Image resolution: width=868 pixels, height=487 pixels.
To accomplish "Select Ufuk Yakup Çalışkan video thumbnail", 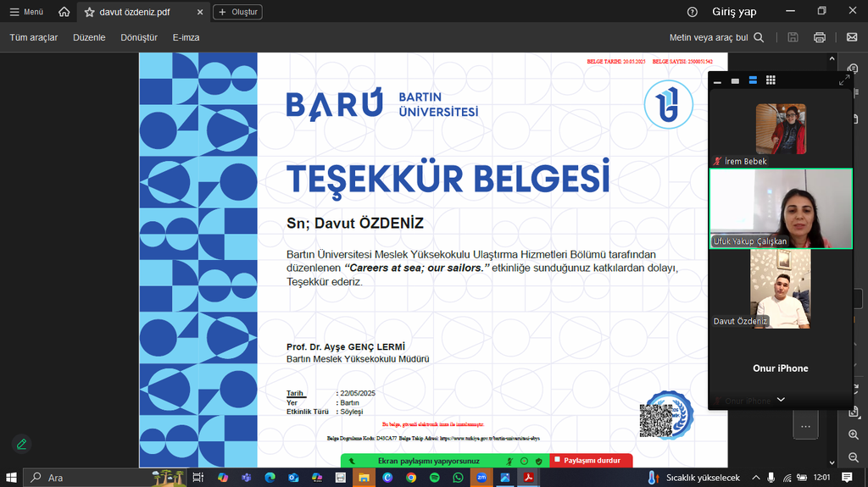I will [781, 208].
